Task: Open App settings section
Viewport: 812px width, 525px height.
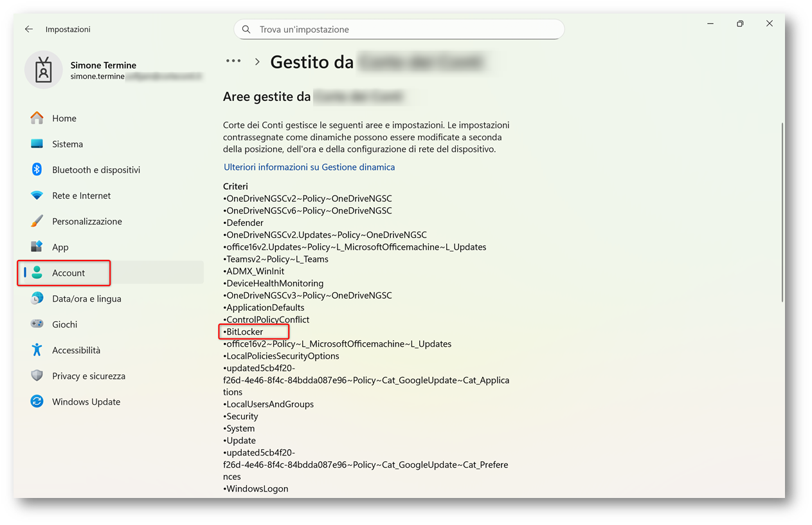Action: point(60,247)
